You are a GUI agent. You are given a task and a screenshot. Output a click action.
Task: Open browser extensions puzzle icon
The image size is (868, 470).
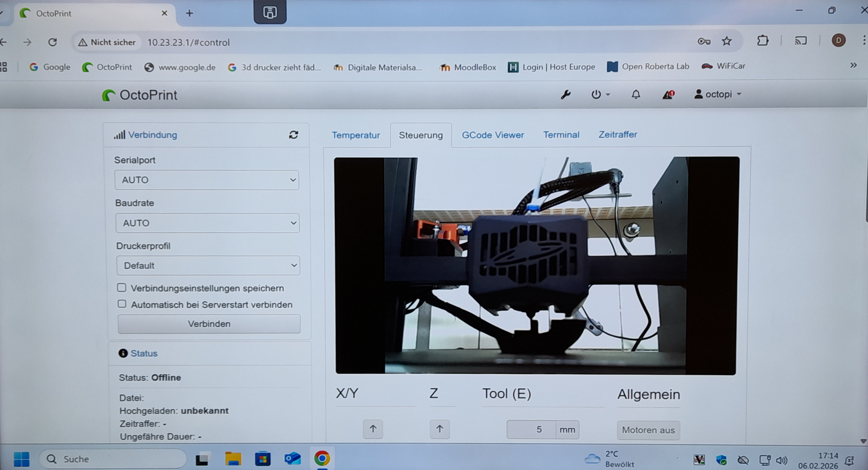tap(763, 41)
